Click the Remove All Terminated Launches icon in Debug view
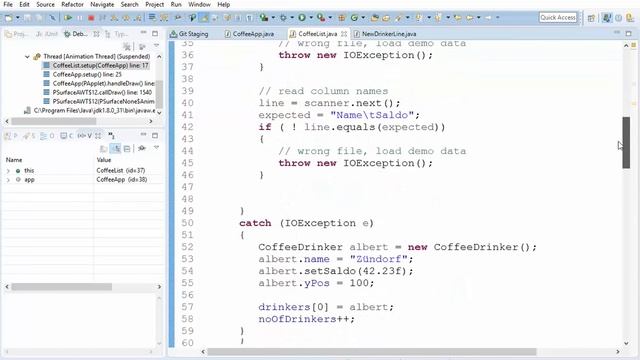 [x=127, y=46]
